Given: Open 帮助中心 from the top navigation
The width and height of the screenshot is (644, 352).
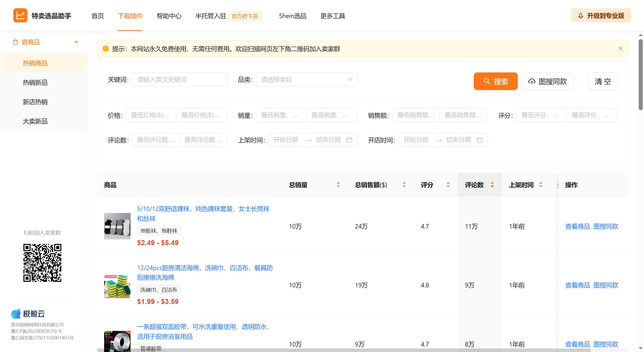Looking at the screenshot, I should (x=169, y=16).
